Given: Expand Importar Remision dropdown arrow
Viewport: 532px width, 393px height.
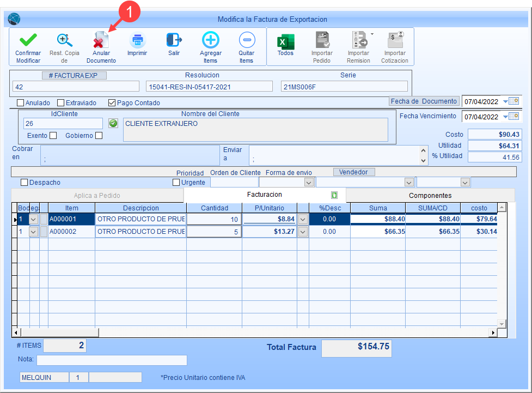Looking at the screenshot, I should pyautogui.click(x=372, y=34).
